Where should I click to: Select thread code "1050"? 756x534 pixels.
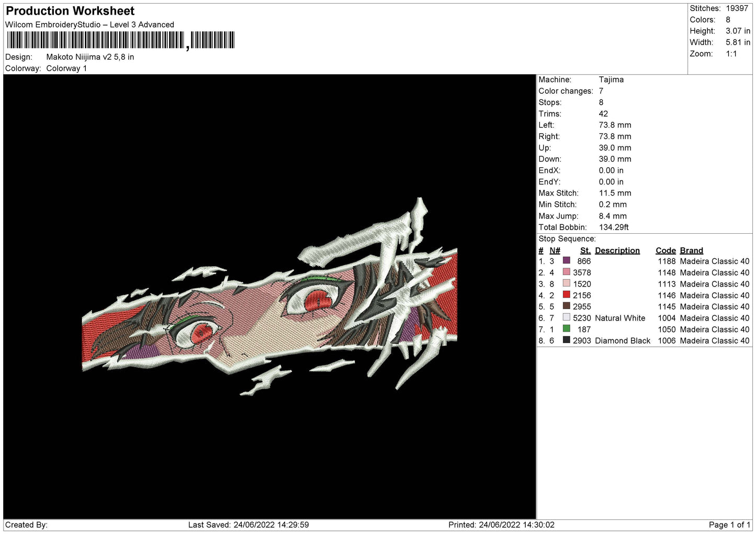coord(667,330)
